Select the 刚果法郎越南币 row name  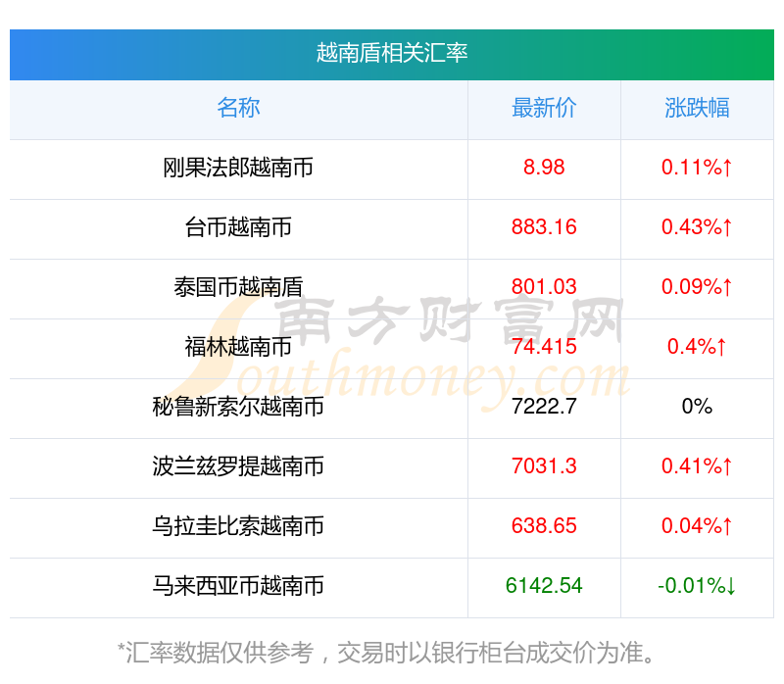click(238, 168)
